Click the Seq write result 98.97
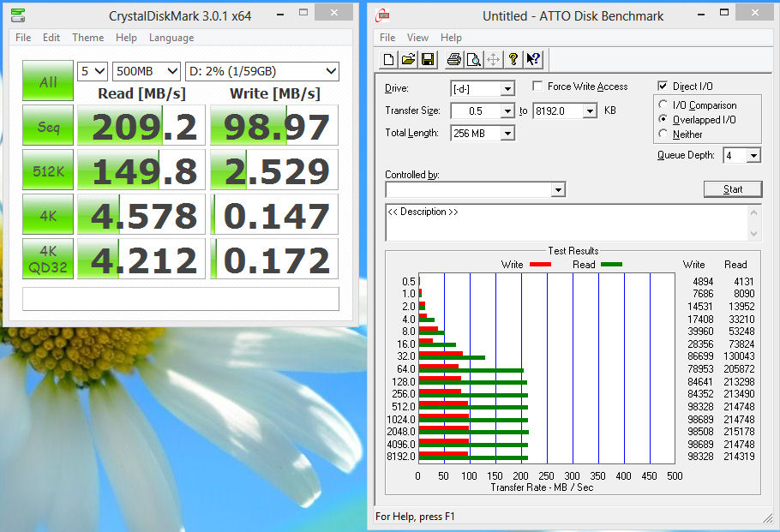Viewport: 780px width, 532px height. tap(274, 125)
